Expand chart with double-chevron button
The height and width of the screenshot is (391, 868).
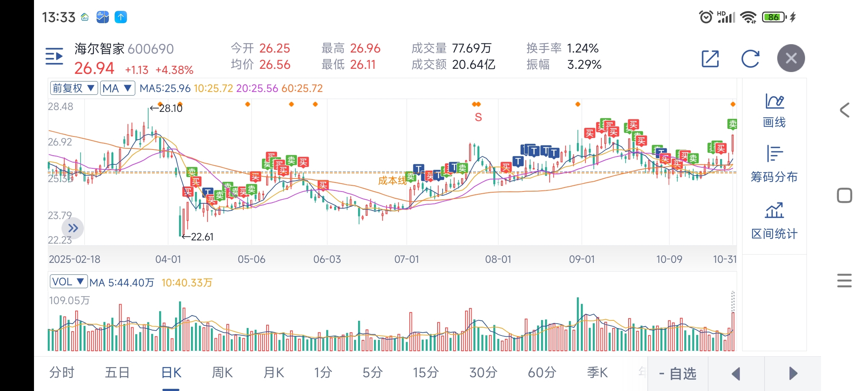pos(73,228)
